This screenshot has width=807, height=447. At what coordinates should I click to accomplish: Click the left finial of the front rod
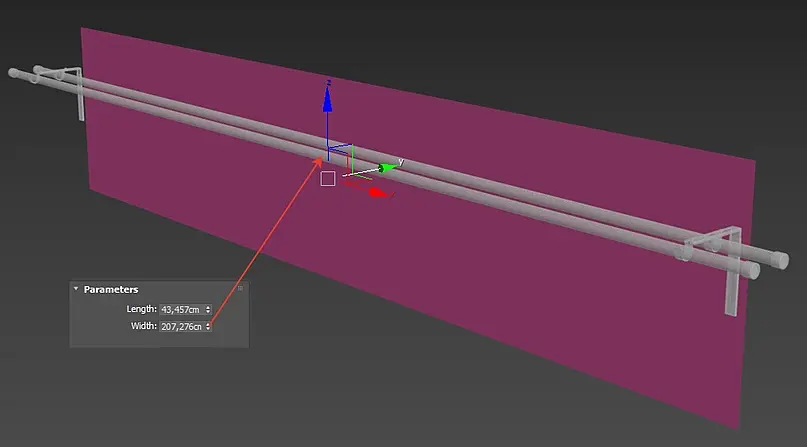[x=14, y=74]
